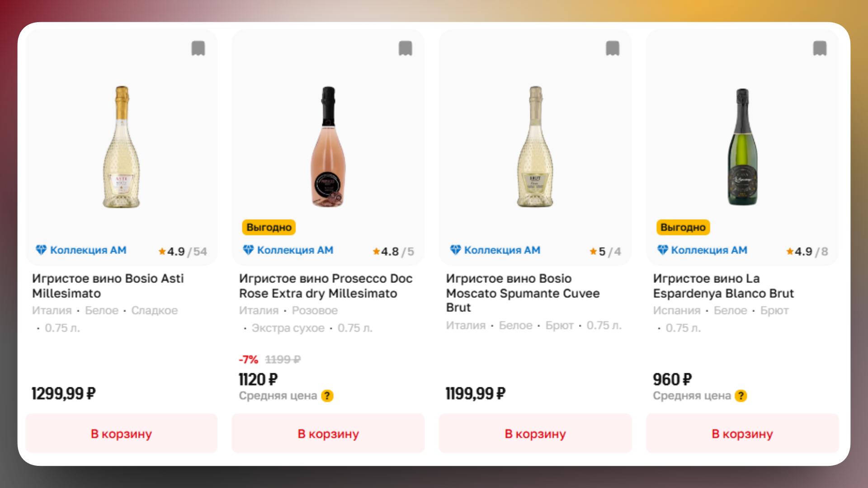Screen dimensions: 868x488
Task: Click the Выгодно badge on La Espardenya
Action: (x=683, y=227)
